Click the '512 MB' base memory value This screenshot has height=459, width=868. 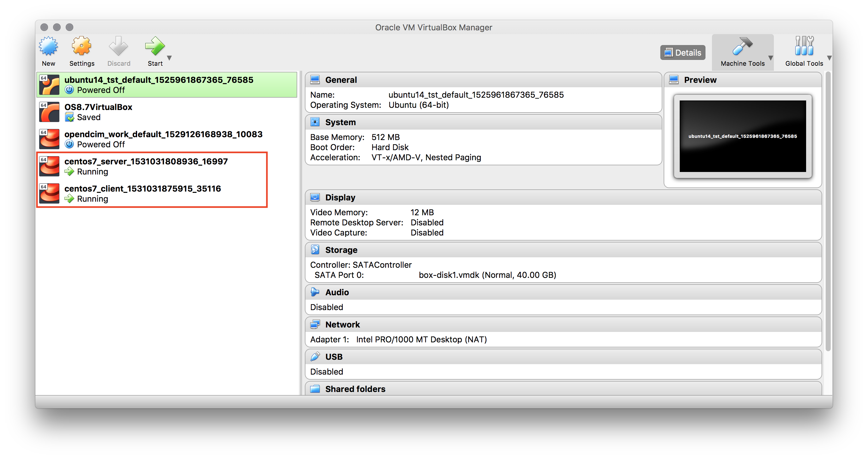pyautogui.click(x=385, y=137)
